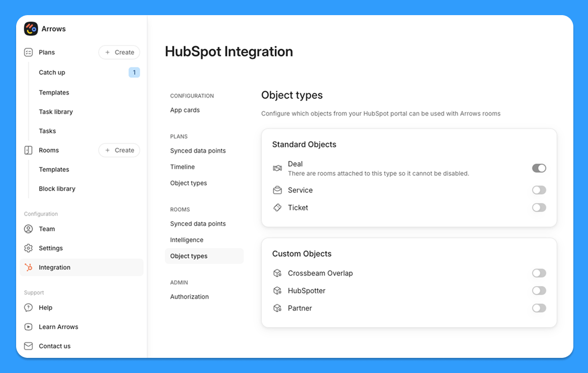Image resolution: width=588 pixels, height=373 pixels.
Task: Click the Arrows workspace name
Action: (54, 29)
